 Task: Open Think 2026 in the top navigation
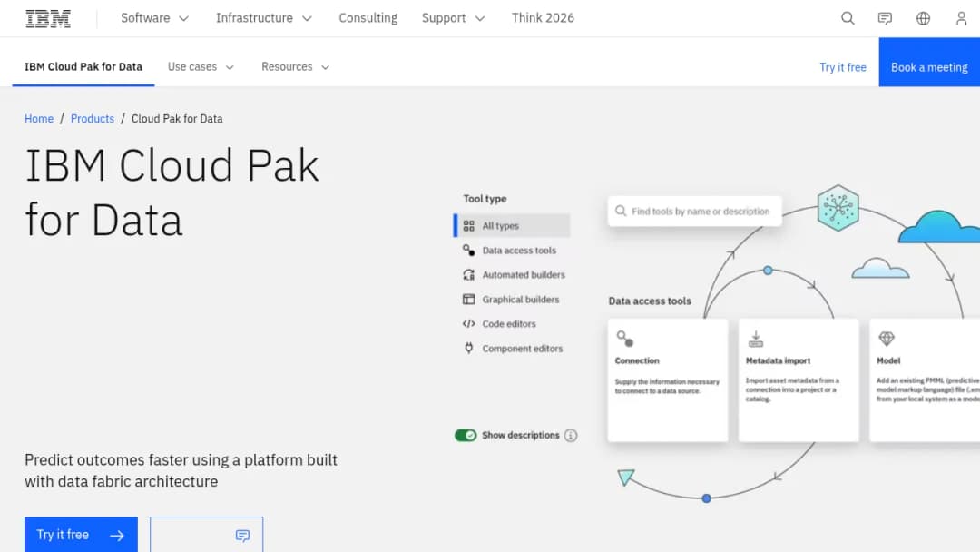[x=543, y=18]
